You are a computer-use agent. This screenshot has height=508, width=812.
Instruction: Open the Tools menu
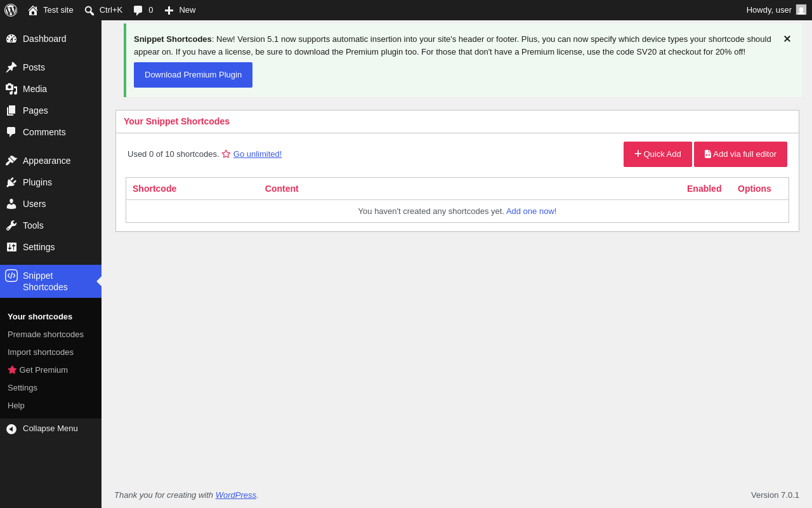(51, 225)
